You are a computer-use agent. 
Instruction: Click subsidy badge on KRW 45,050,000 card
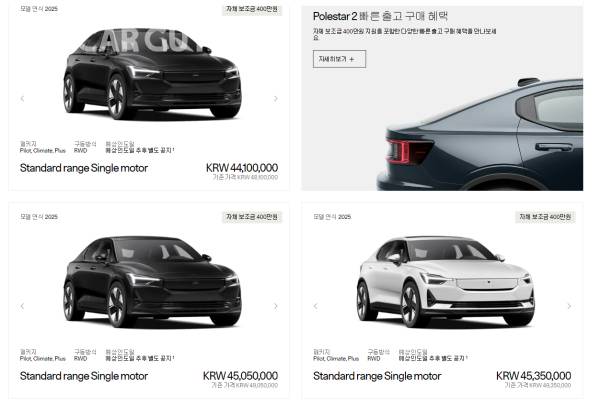tap(252, 217)
